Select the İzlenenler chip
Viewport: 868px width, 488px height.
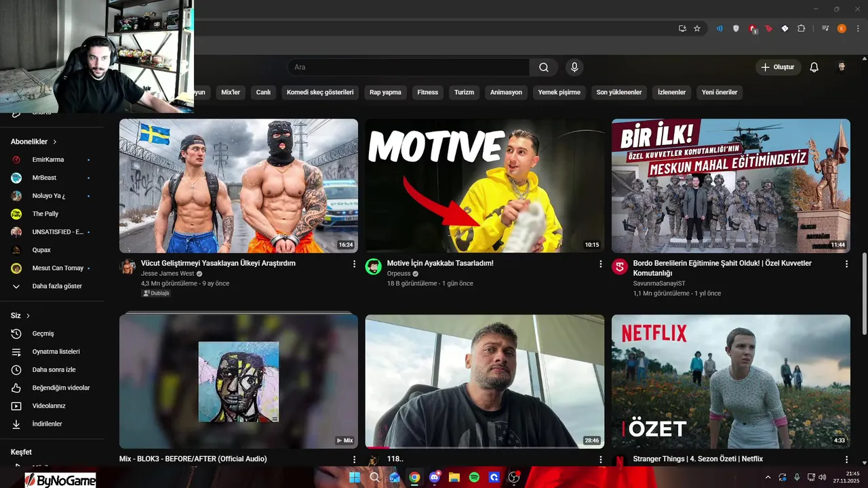click(x=672, y=92)
